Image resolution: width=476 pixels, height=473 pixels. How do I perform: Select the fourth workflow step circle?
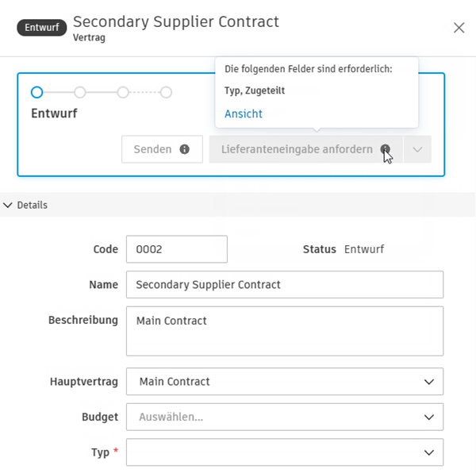click(x=166, y=92)
